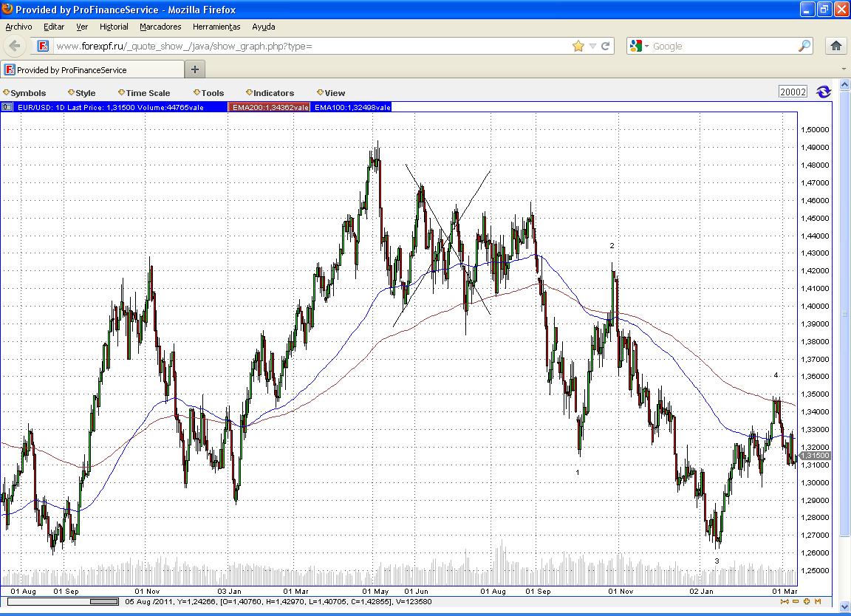Open a new tab with plus button

(x=195, y=69)
